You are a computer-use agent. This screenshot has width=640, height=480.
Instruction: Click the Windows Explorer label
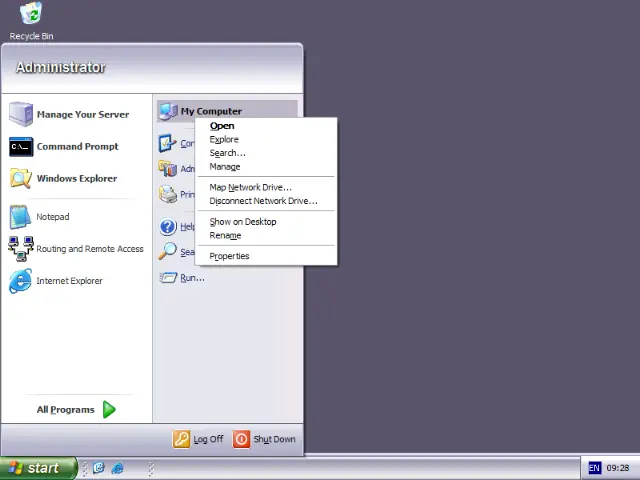(x=77, y=178)
